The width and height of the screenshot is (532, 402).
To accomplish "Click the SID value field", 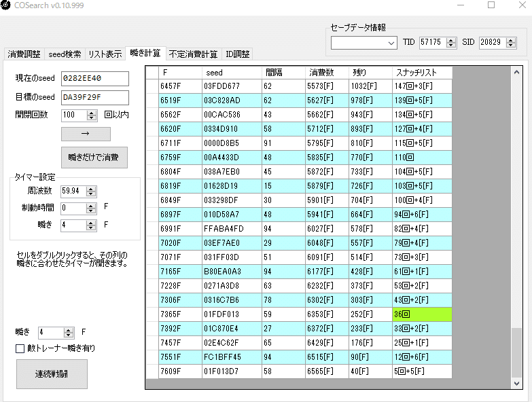I will click(x=493, y=42).
